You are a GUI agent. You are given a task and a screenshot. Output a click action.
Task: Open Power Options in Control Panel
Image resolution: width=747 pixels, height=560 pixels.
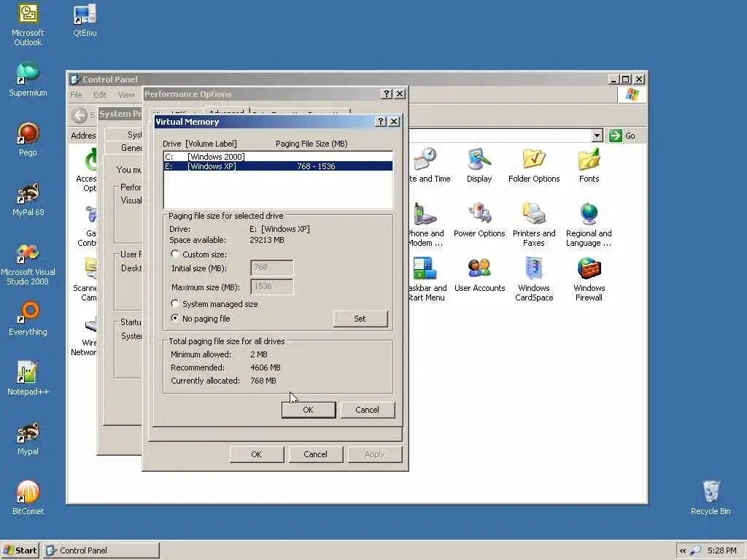tap(479, 220)
